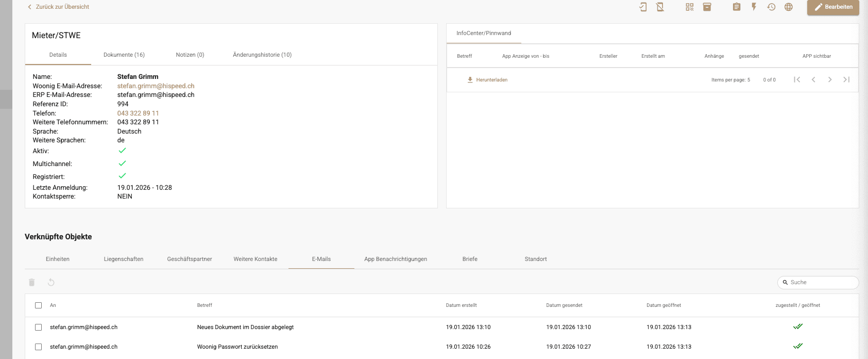Open the clipboard icon in top toolbar
868x359 pixels.
point(737,7)
